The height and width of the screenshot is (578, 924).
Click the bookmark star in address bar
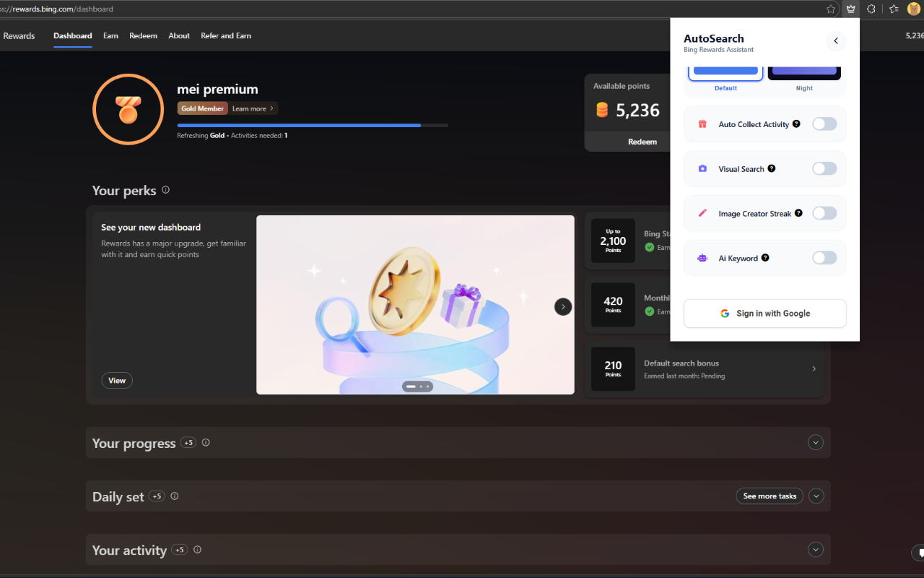click(831, 9)
